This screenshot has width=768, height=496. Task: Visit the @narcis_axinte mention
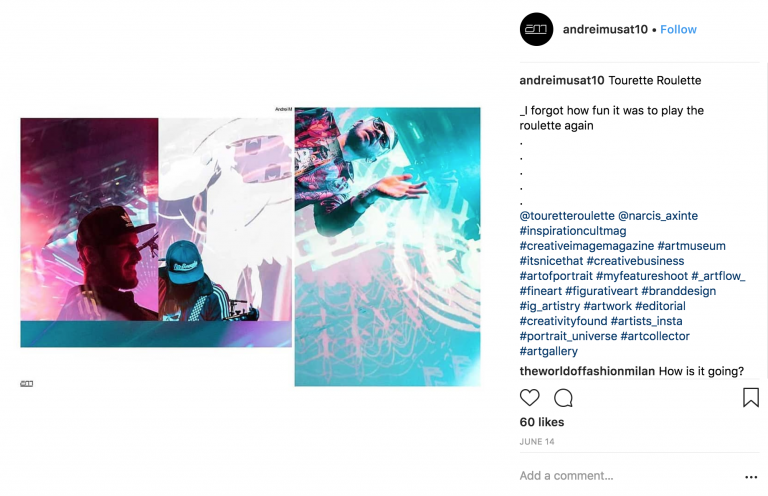point(658,216)
